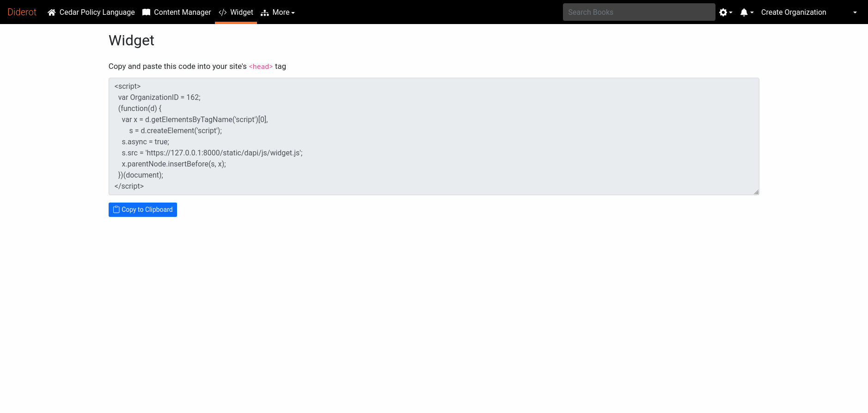
Task: Open the settings gear menu
Action: (x=726, y=12)
